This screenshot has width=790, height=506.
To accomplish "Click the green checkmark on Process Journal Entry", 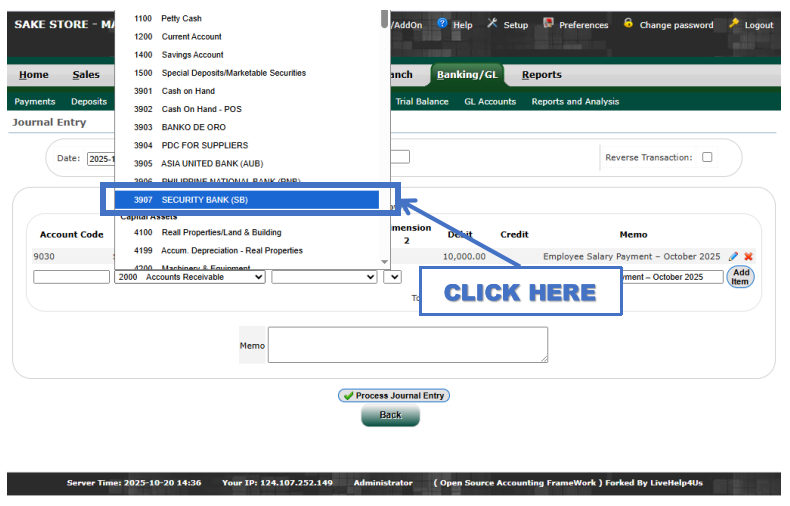I will [348, 396].
